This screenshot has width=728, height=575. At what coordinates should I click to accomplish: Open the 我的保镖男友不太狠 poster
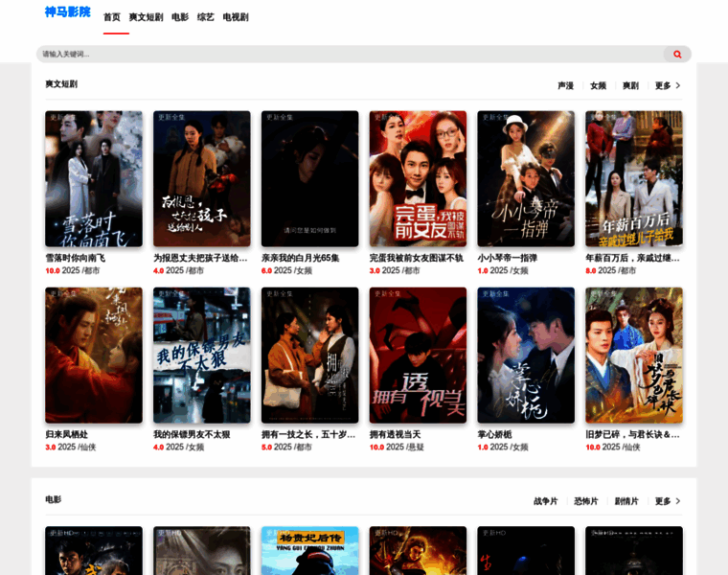pyautogui.click(x=201, y=356)
